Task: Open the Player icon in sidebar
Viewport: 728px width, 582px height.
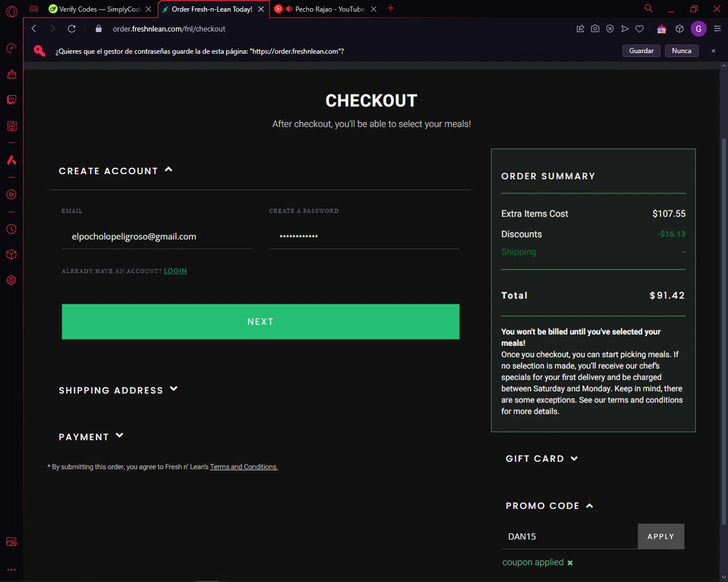Action: [x=12, y=194]
